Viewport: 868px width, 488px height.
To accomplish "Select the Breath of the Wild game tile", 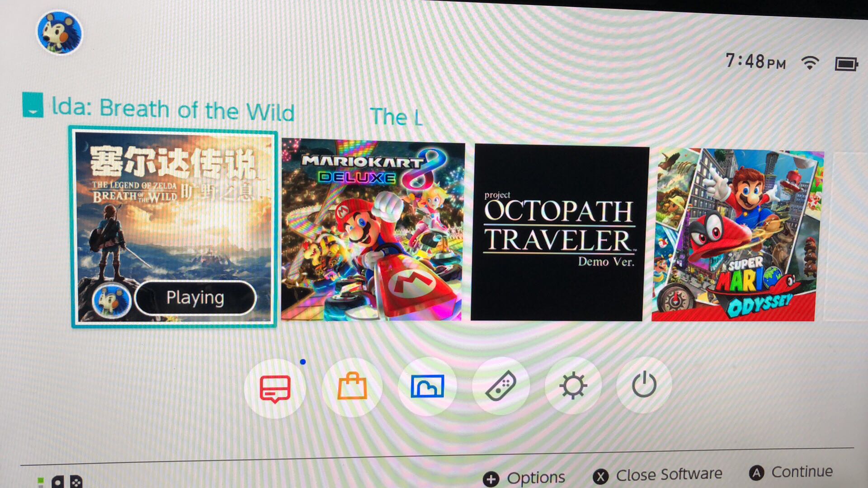I will pos(175,227).
